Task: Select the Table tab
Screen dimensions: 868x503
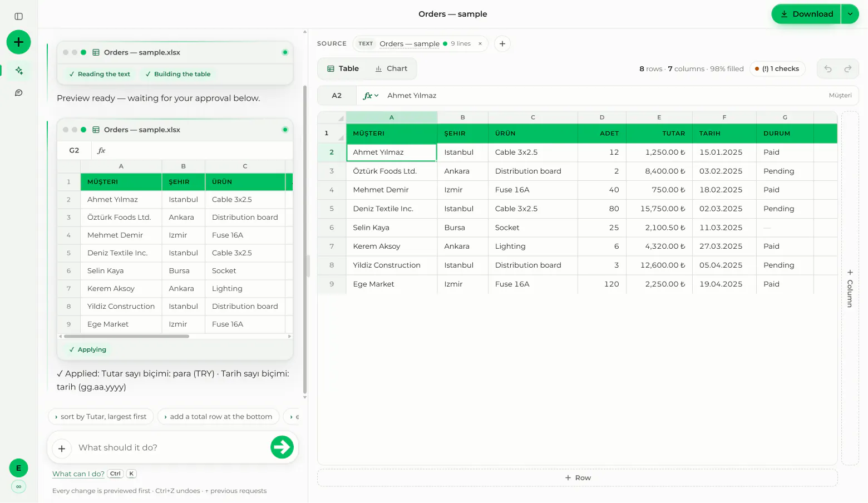Action: click(x=343, y=68)
